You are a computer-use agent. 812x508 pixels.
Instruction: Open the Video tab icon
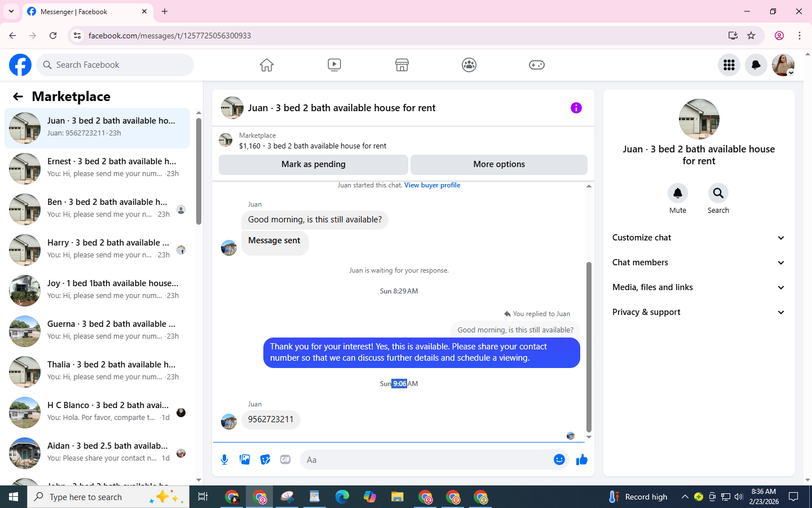(334, 65)
